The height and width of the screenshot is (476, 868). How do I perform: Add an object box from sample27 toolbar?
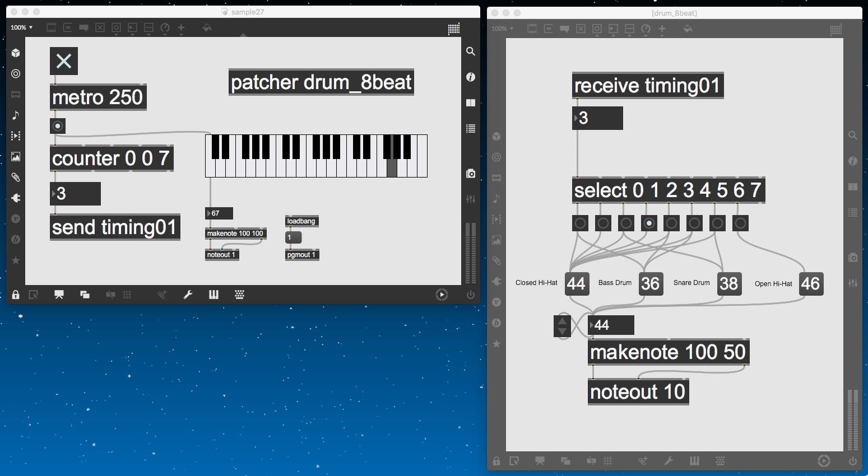tap(52, 27)
